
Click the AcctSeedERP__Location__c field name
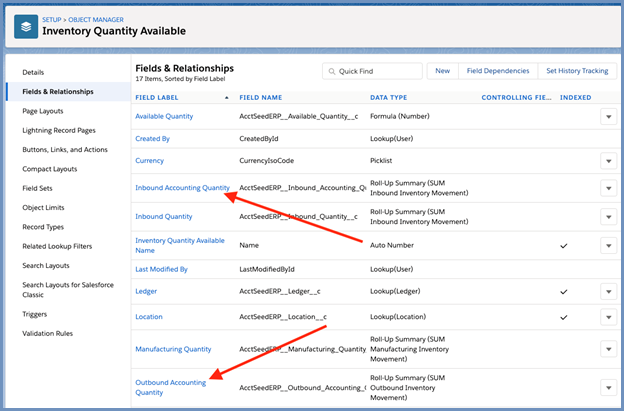tap(283, 317)
